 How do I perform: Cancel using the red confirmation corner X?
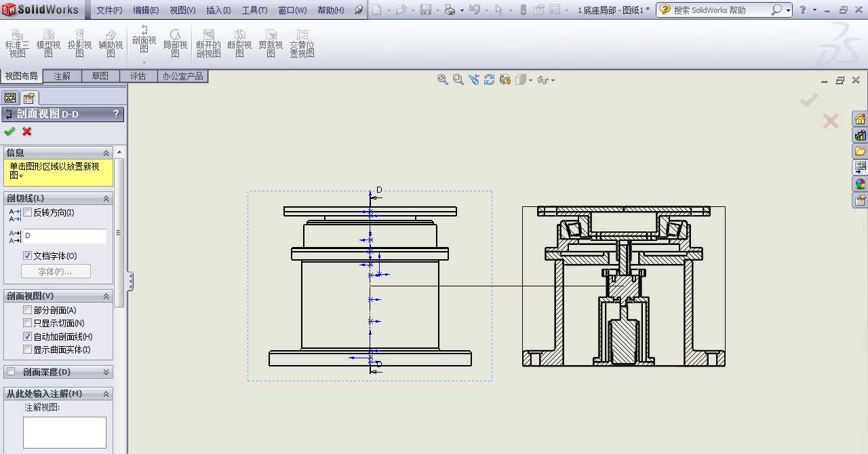point(831,121)
